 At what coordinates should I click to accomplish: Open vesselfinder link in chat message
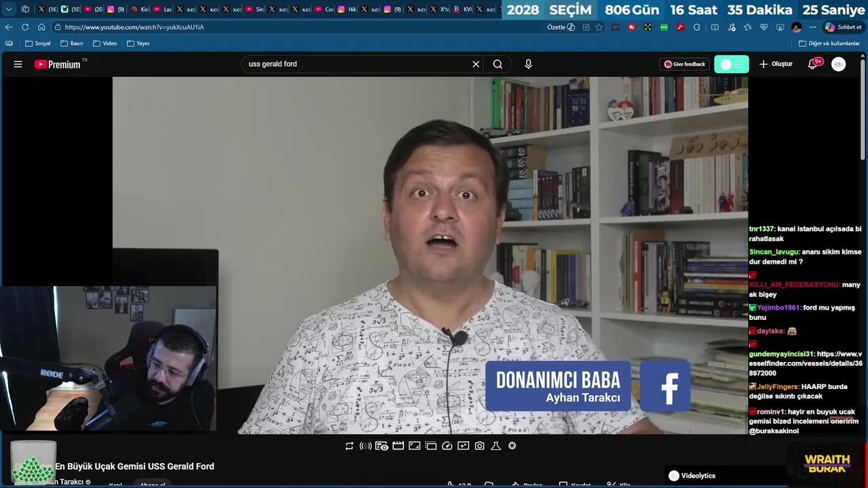[806, 363]
